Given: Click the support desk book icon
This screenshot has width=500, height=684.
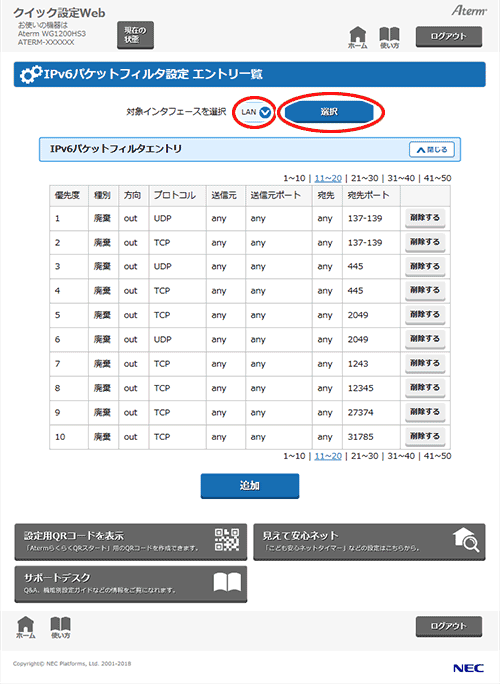Looking at the screenshot, I should (x=227, y=582).
